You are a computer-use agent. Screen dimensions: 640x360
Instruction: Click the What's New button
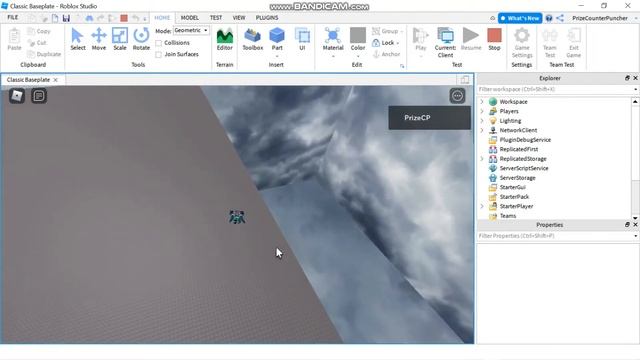[x=520, y=18]
